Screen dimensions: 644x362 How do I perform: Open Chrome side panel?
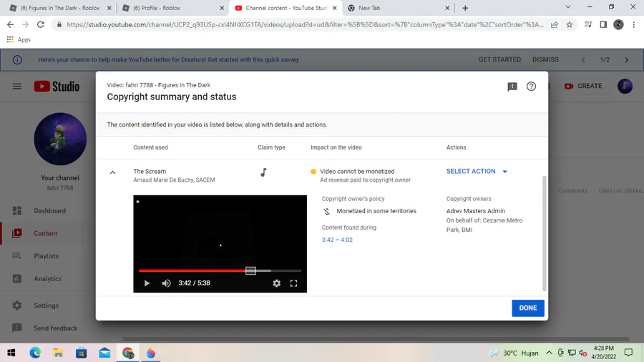pos(603,24)
